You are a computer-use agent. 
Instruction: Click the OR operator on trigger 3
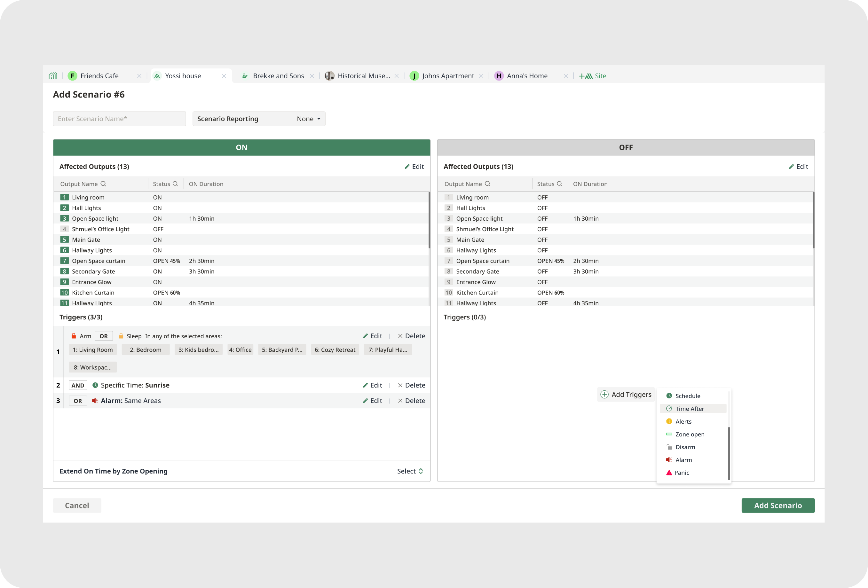(x=78, y=401)
